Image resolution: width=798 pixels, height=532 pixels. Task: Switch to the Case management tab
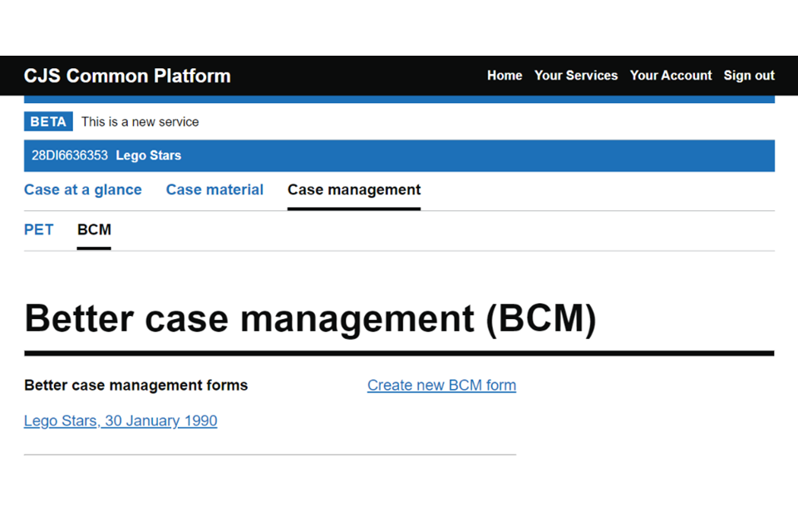[x=353, y=190]
